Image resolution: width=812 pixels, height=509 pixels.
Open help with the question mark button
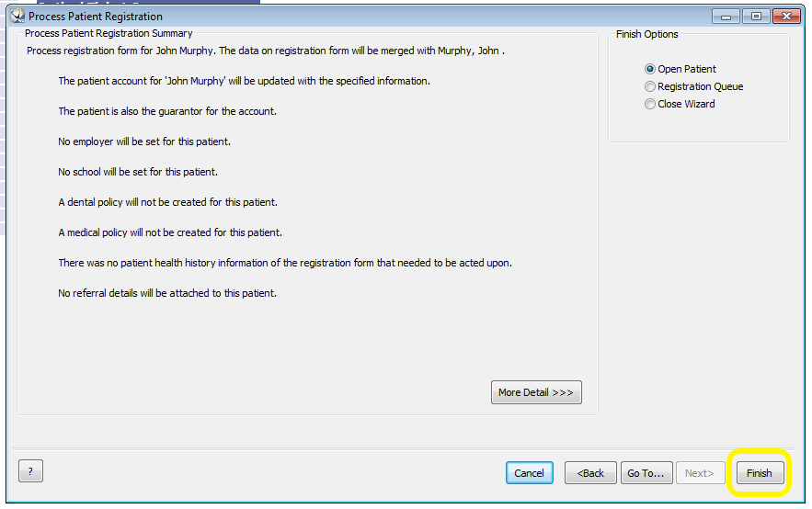click(30, 471)
